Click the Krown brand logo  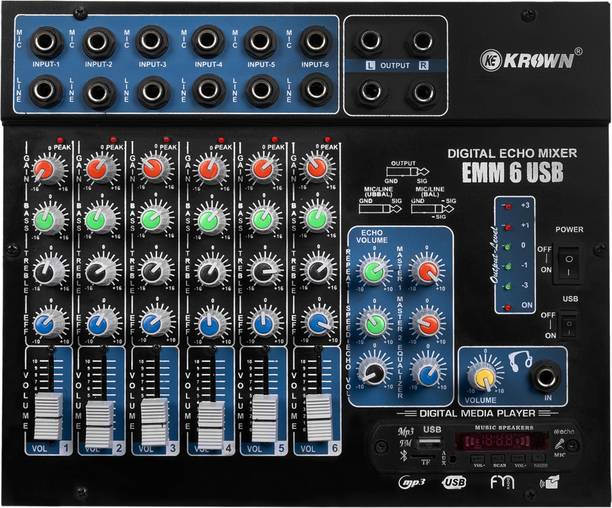coord(530,60)
